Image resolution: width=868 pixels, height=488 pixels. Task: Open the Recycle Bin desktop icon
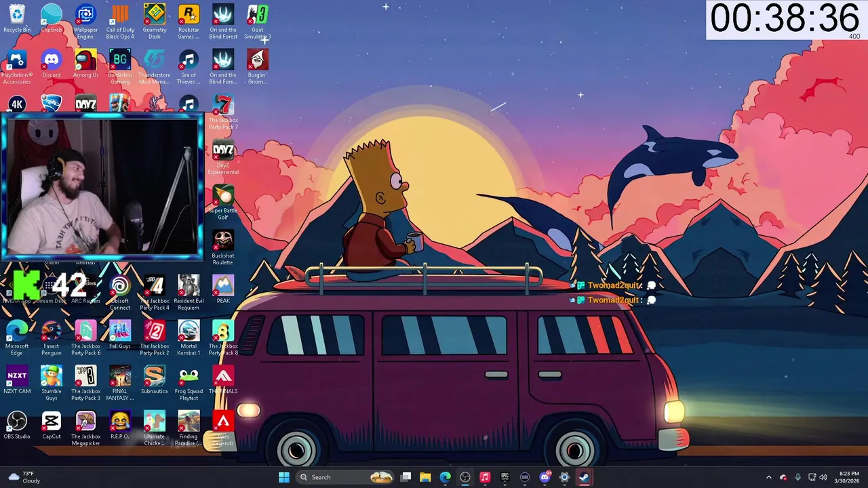(17, 18)
